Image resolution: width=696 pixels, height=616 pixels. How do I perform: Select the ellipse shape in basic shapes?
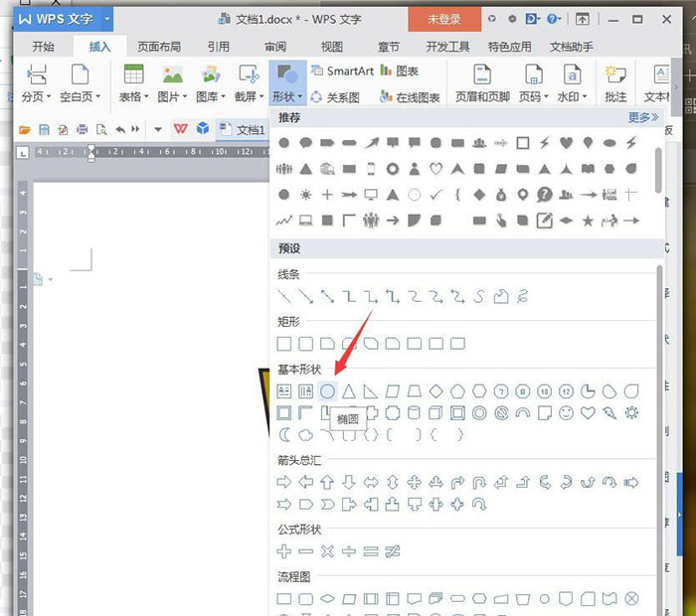tap(327, 391)
